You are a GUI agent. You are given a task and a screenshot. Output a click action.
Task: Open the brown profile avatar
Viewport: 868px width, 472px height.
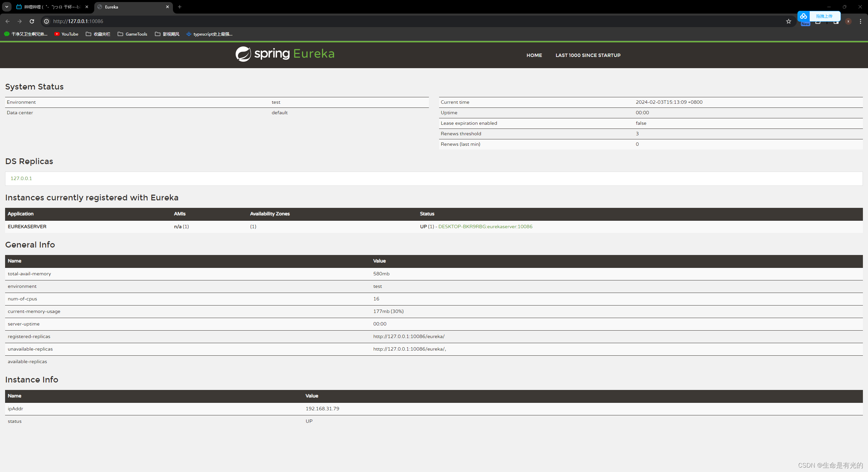coord(848,21)
